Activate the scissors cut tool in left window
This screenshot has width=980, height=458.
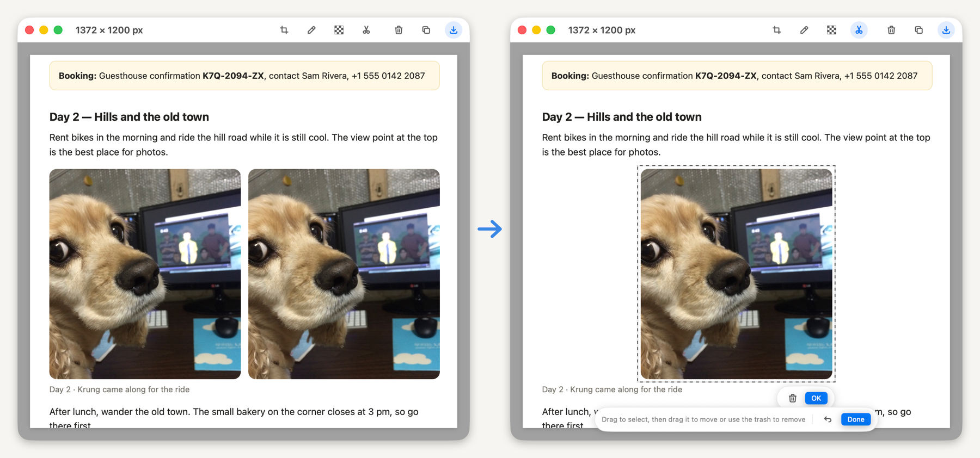366,30
